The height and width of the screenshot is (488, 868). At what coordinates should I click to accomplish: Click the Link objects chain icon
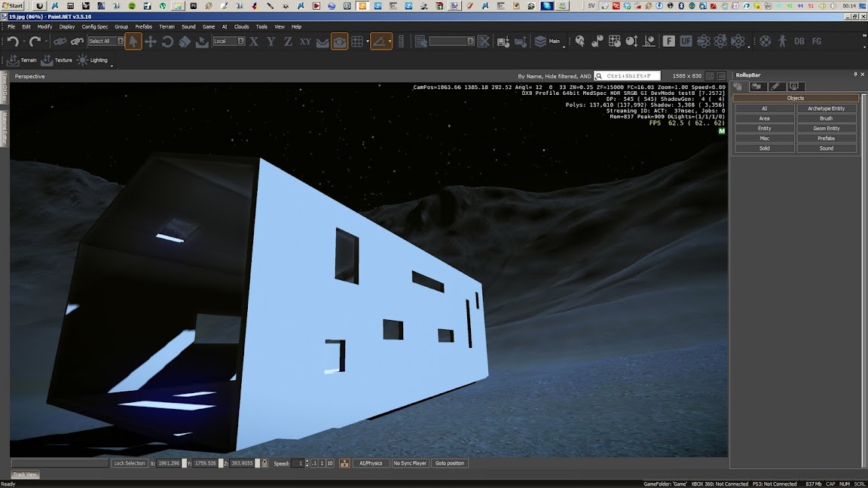coord(60,41)
